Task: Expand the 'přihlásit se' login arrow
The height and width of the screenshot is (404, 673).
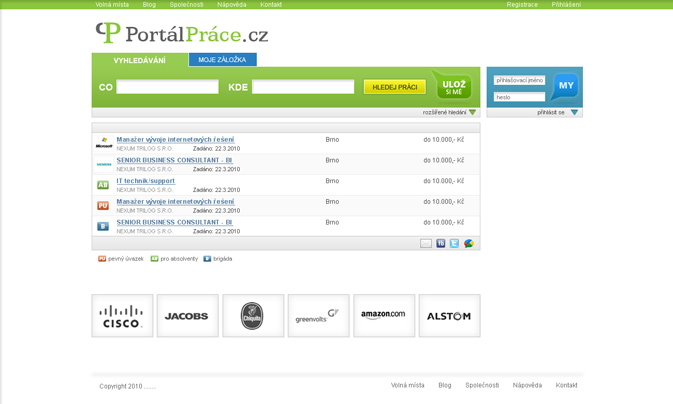Action: [x=573, y=113]
